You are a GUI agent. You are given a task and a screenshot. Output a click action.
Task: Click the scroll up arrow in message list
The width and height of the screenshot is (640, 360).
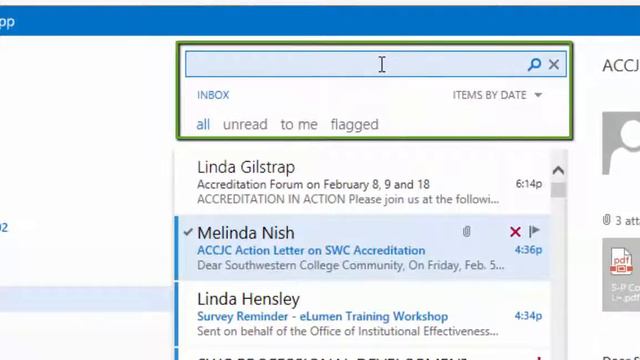(558, 170)
